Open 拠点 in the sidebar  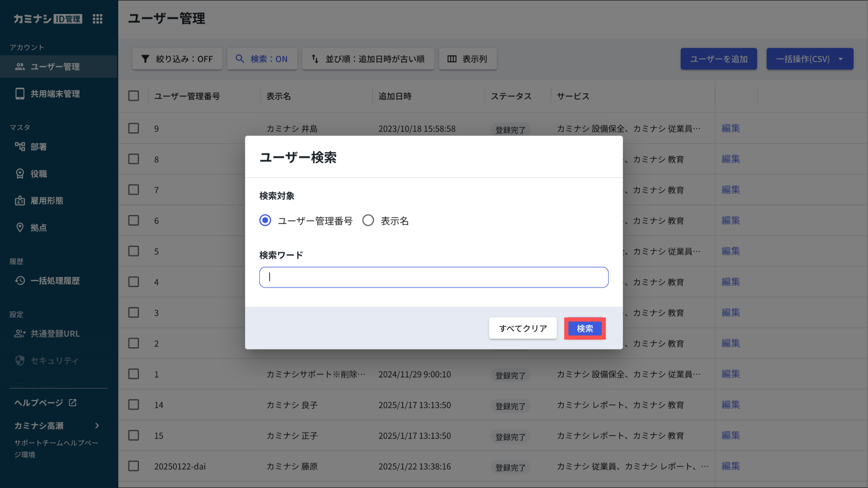tap(38, 228)
